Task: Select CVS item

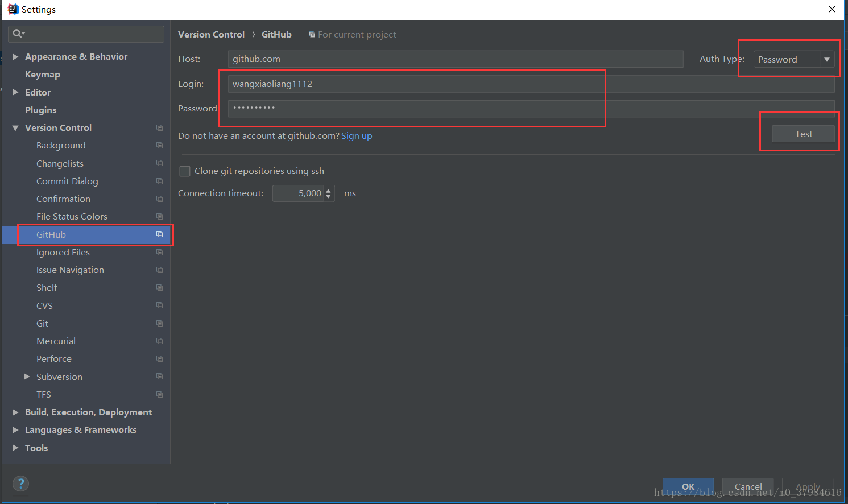Action: click(44, 305)
